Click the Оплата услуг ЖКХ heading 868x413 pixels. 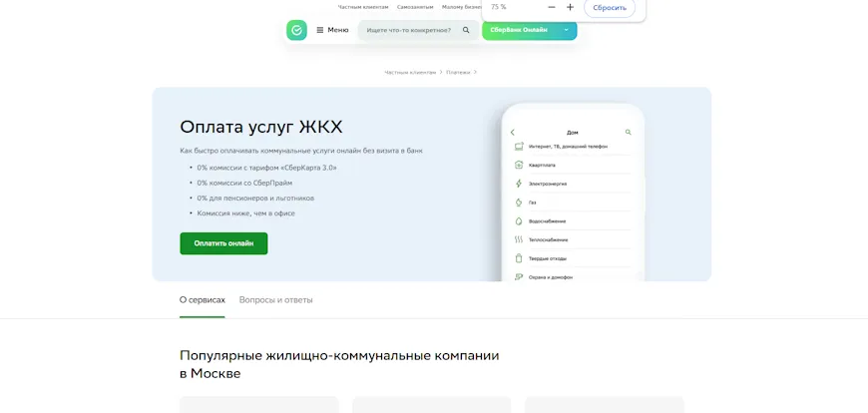point(261,128)
